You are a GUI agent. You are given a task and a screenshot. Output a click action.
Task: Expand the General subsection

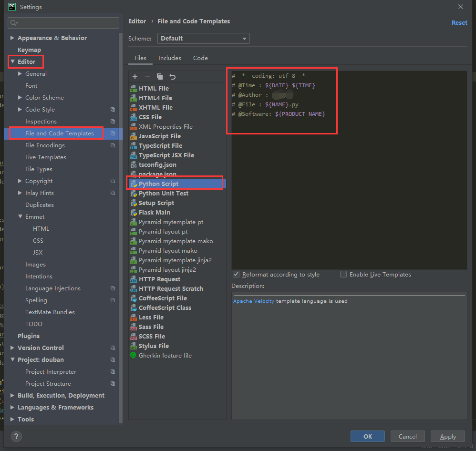coord(20,74)
